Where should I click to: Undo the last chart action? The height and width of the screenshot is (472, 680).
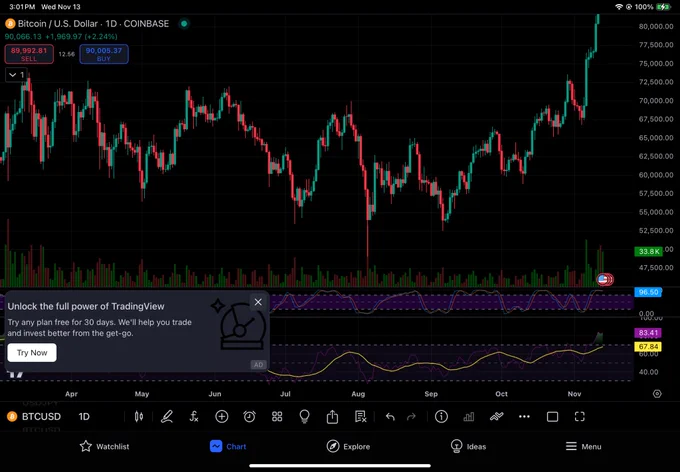pyautogui.click(x=390, y=417)
